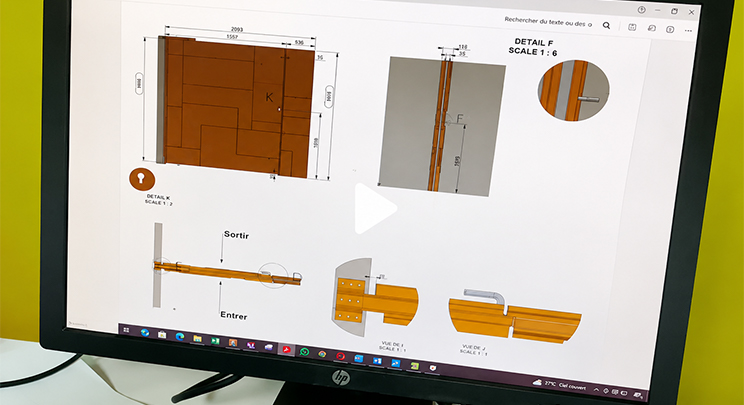Open Google Chrome from the taskbar
Image resolution: width=744 pixels, height=405 pixels.
point(322,354)
